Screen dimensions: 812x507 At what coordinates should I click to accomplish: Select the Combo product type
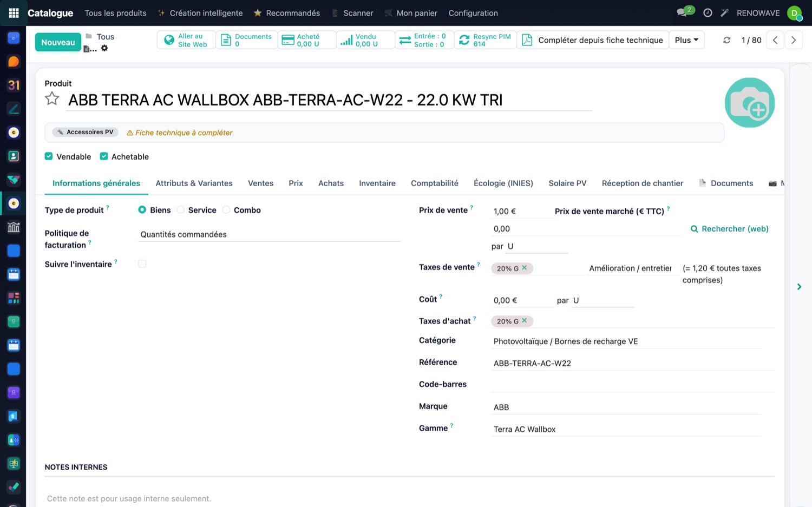(x=226, y=210)
